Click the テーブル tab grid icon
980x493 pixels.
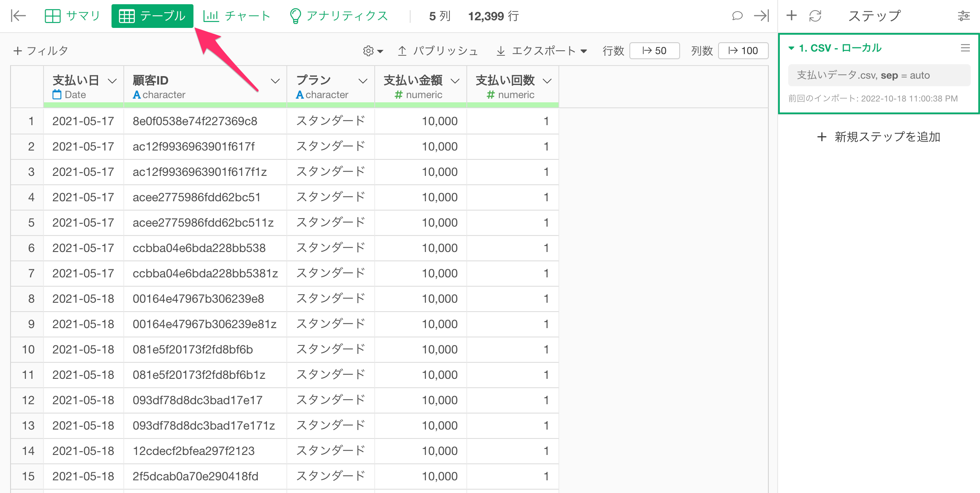click(x=127, y=16)
